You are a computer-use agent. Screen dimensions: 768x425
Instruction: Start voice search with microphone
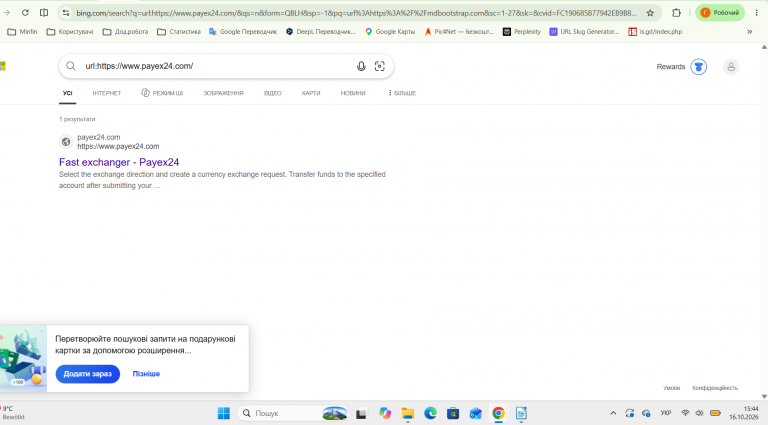pyautogui.click(x=361, y=66)
